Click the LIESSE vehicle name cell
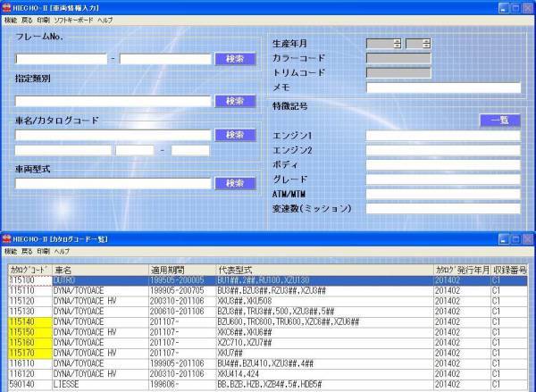 [100, 385]
